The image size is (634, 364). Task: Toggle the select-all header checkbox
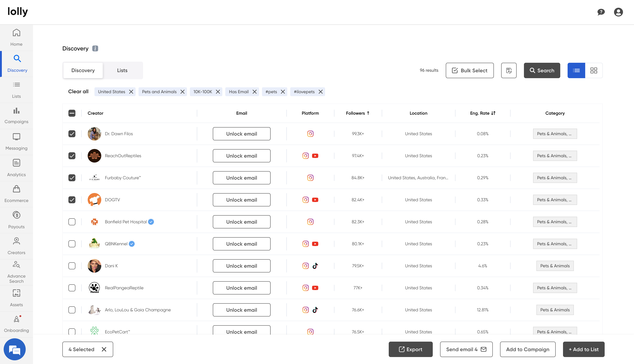[x=72, y=113]
